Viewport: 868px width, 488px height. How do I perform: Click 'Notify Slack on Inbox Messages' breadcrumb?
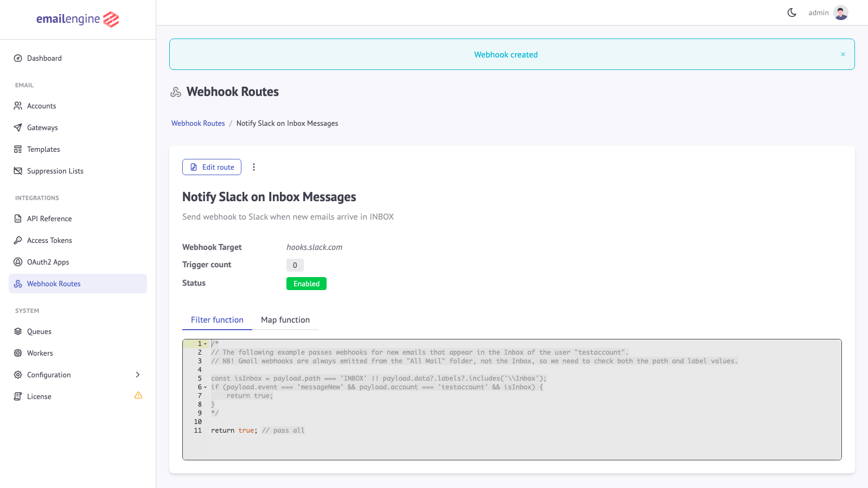tap(287, 123)
